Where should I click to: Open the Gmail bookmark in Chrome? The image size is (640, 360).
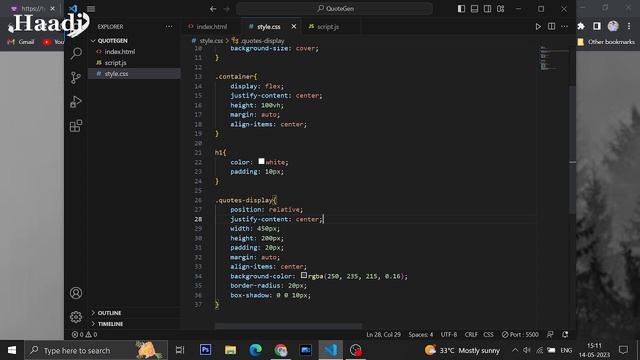[21, 42]
